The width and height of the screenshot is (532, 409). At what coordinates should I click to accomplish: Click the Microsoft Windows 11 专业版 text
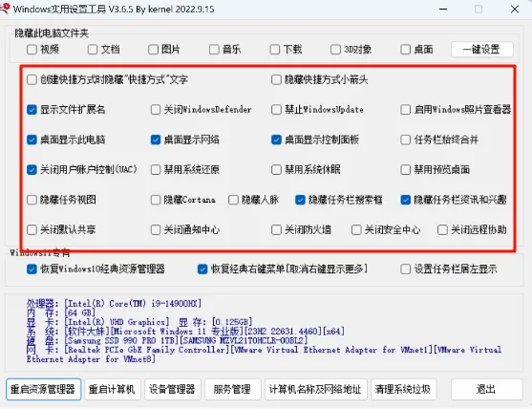177,331
